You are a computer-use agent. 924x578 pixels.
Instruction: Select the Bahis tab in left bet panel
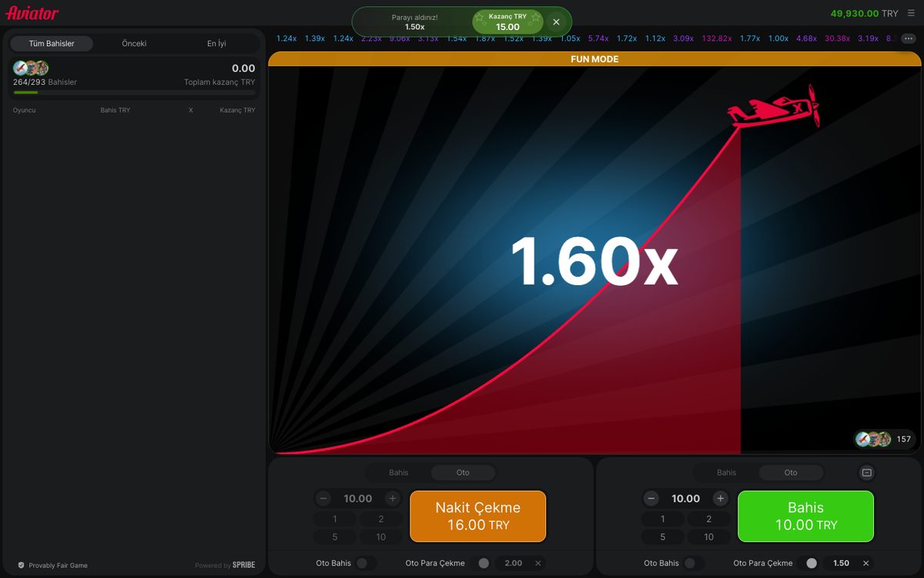(398, 472)
